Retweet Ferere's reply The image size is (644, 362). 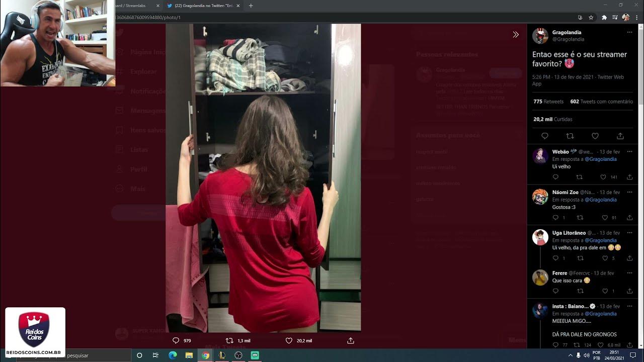(x=580, y=291)
